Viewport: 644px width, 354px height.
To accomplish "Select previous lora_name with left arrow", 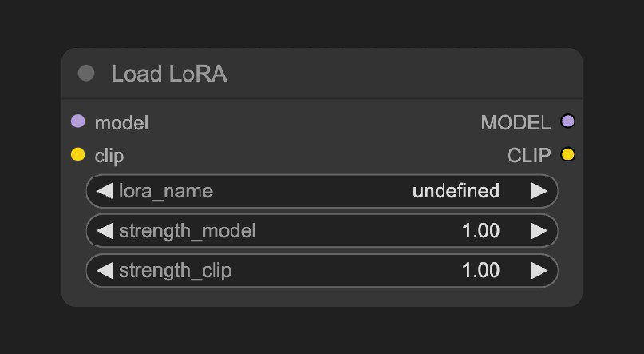I will tap(105, 191).
